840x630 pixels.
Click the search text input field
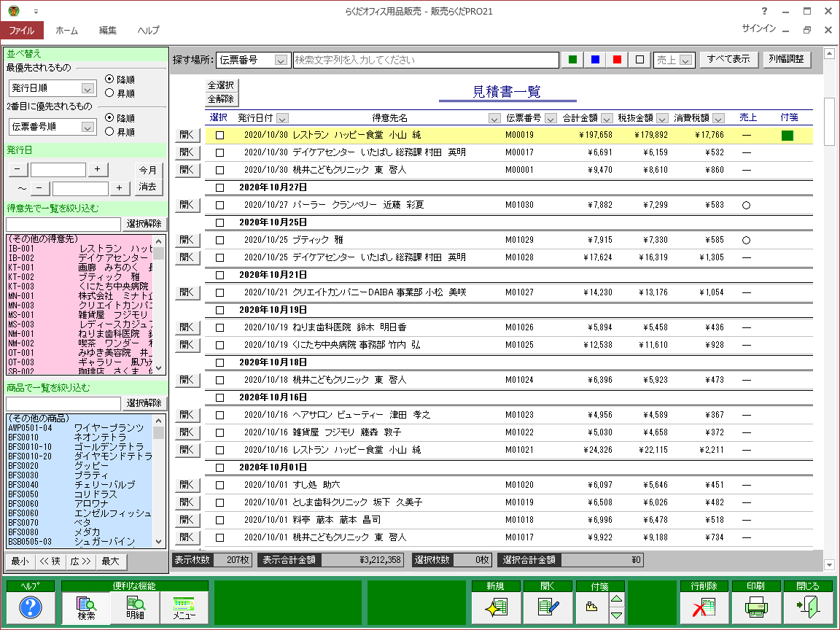(x=426, y=60)
